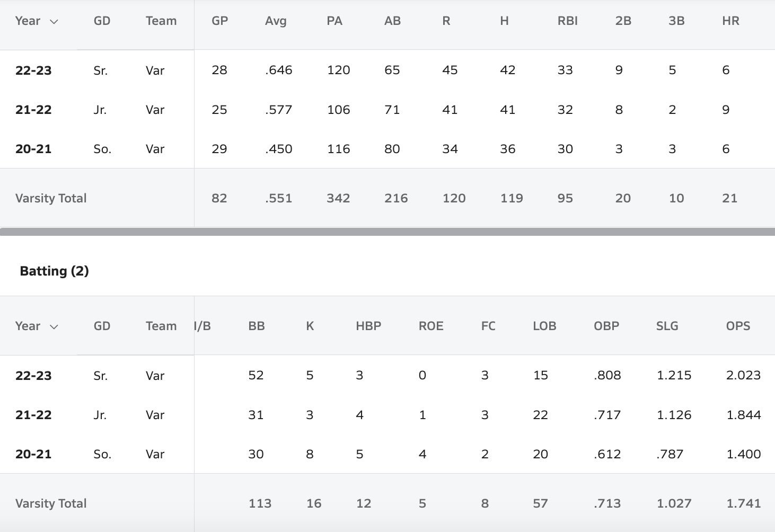Image resolution: width=775 pixels, height=532 pixels.
Task: Sort Batting (2) table by OPS
Action: pyautogui.click(x=738, y=326)
